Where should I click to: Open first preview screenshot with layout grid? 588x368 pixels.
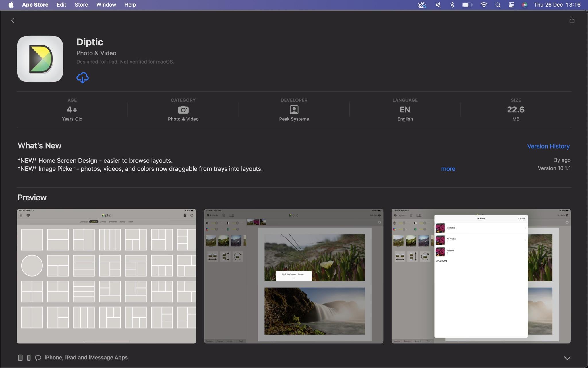[106, 276]
